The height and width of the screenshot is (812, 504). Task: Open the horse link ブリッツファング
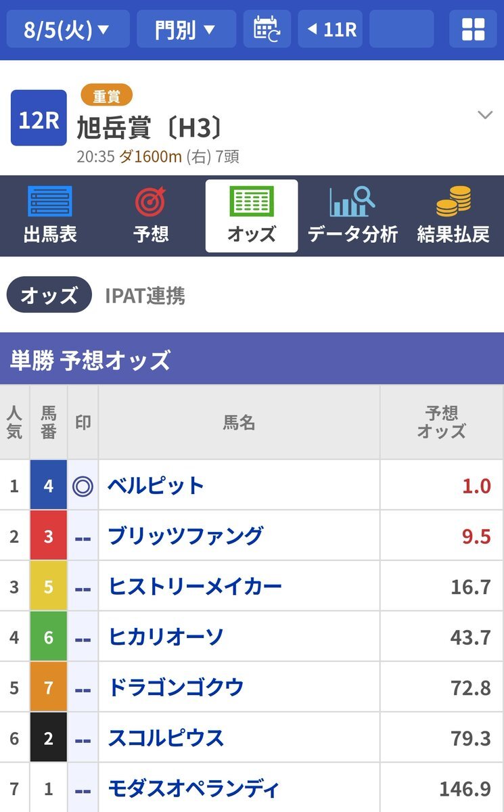click(x=185, y=536)
